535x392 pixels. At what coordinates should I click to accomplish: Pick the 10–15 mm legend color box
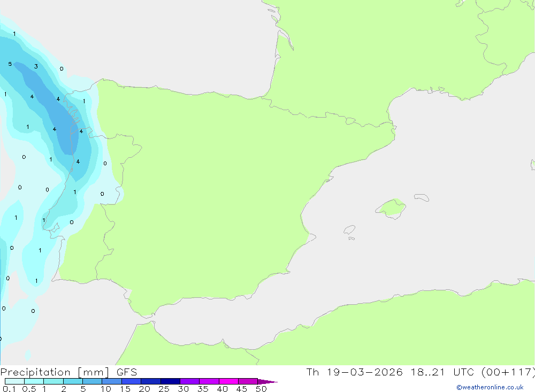click(x=112, y=381)
